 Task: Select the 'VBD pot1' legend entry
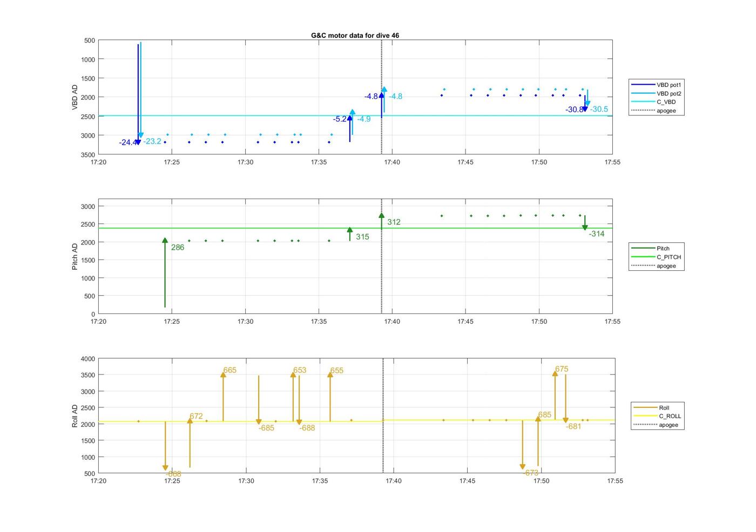click(656, 85)
